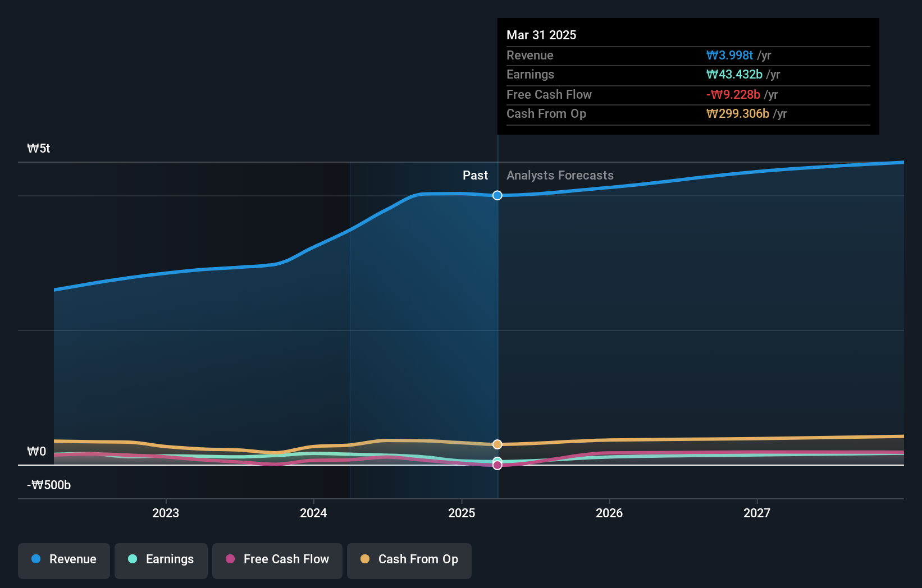
Task: Click the 'Cash From Op' label in tooltip
Action: point(546,114)
